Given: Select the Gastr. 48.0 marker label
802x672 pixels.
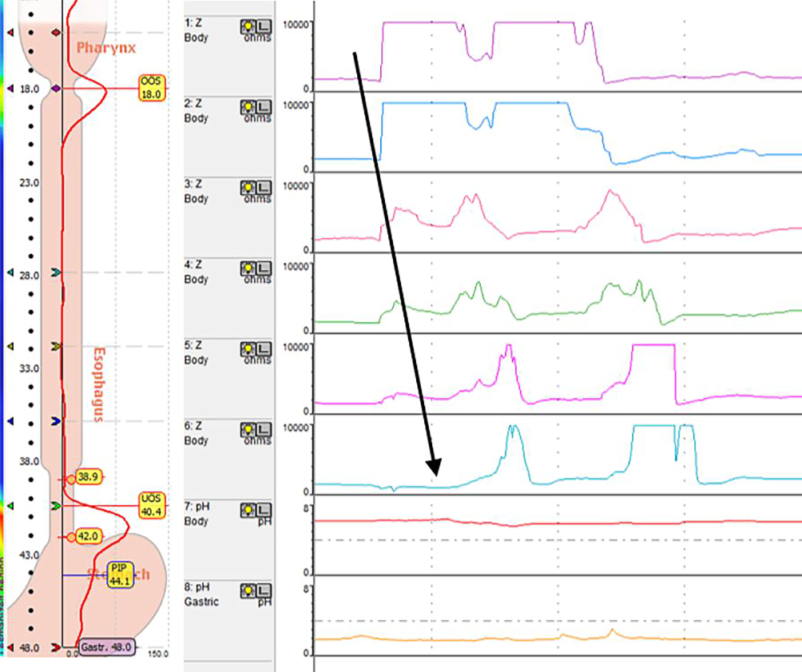Looking at the screenshot, I should [x=107, y=647].
